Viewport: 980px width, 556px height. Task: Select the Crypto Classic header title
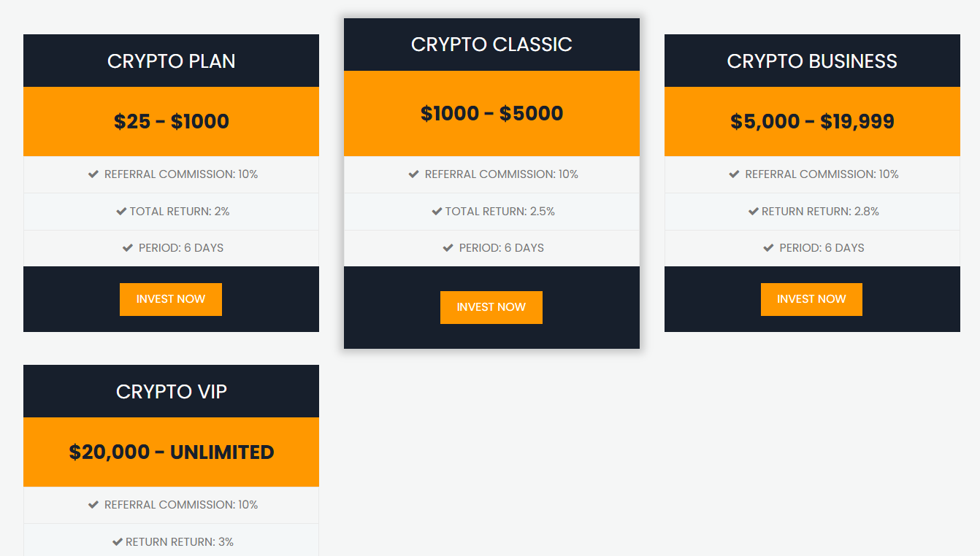point(491,45)
